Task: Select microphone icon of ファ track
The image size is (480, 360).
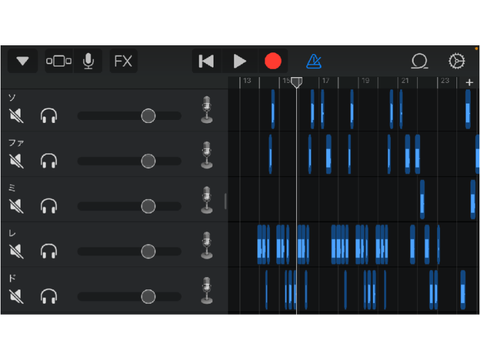Action: (x=207, y=155)
